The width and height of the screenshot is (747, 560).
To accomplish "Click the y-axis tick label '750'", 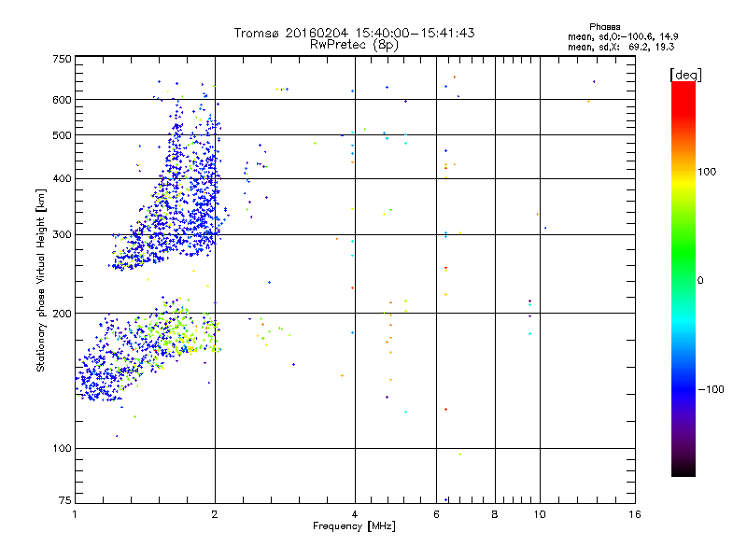I will point(62,59).
